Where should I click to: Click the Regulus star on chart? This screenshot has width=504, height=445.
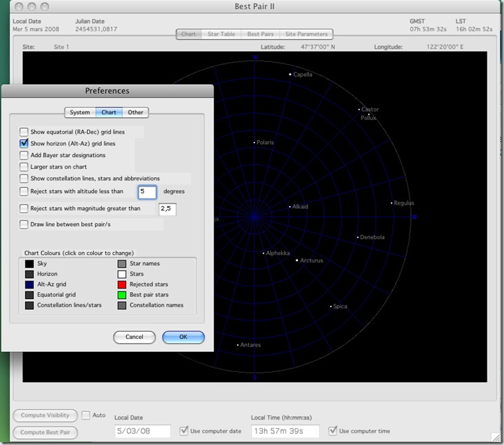pyautogui.click(x=392, y=203)
